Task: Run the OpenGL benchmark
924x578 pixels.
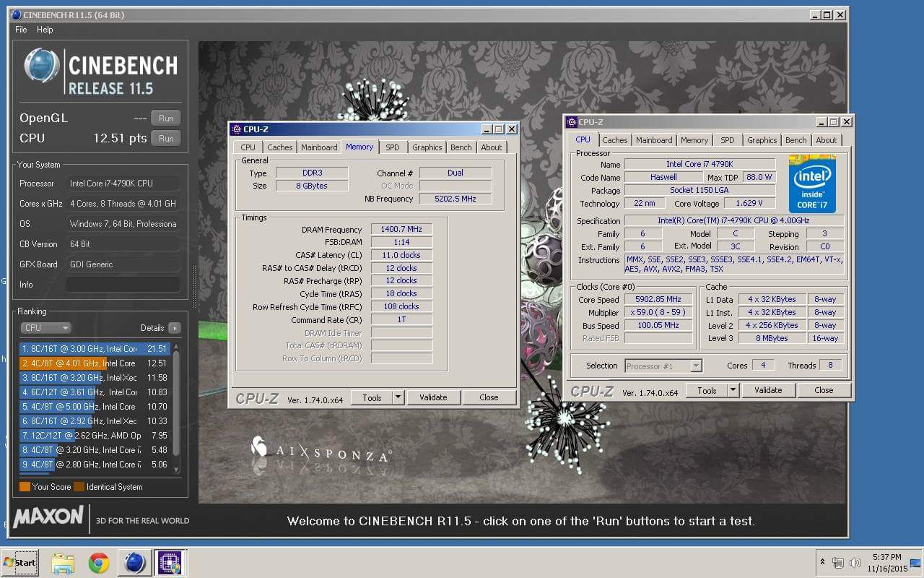Action: (166, 118)
